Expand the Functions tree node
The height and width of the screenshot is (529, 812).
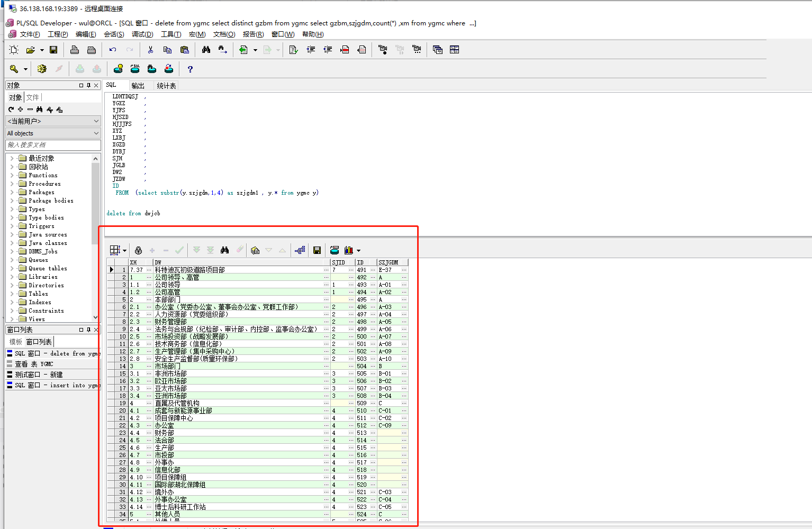[12, 175]
